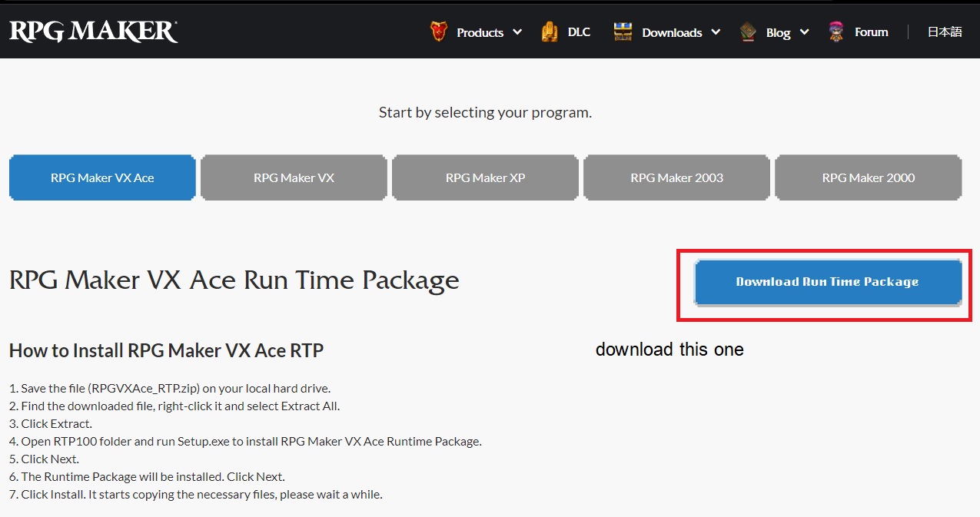This screenshot has width=980, height=517.
Task: Select the RPG Maker XP tab
Action: pyautogui.click(x=485, y=177)
